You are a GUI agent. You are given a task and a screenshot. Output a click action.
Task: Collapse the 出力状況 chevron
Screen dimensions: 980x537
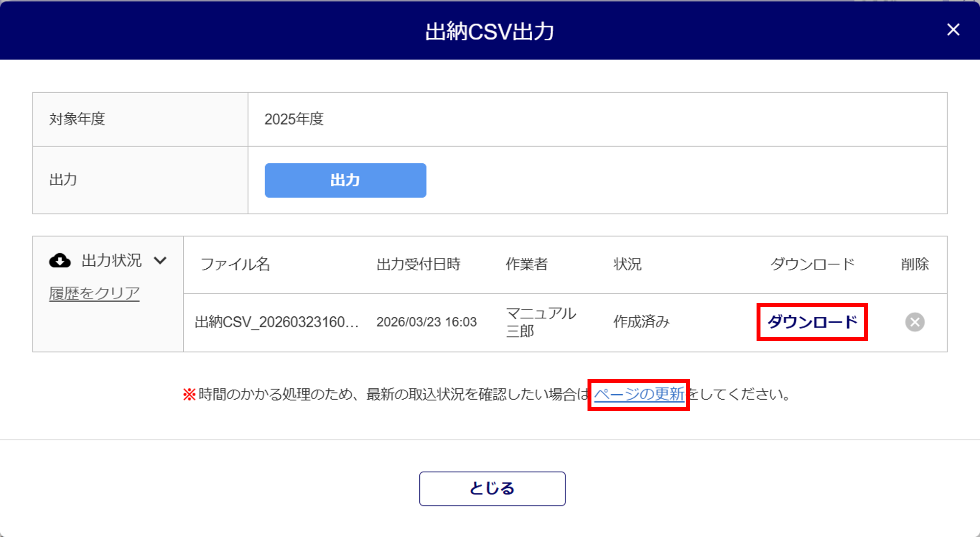[160, 260]
